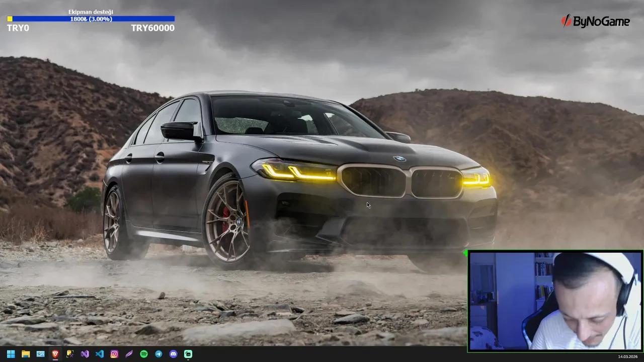Open Telegram from the taskbar
644x362 pixels.
click(x=158, y=354)
